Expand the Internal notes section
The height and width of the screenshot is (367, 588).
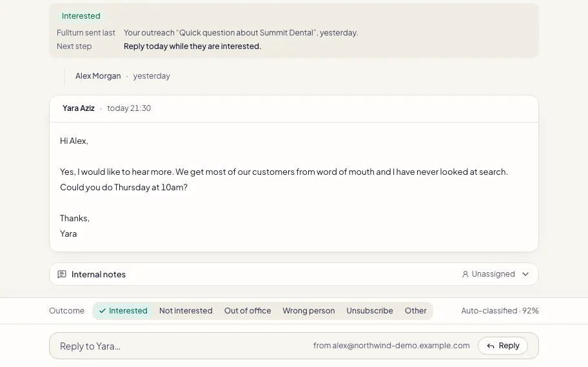coord(294,274)
